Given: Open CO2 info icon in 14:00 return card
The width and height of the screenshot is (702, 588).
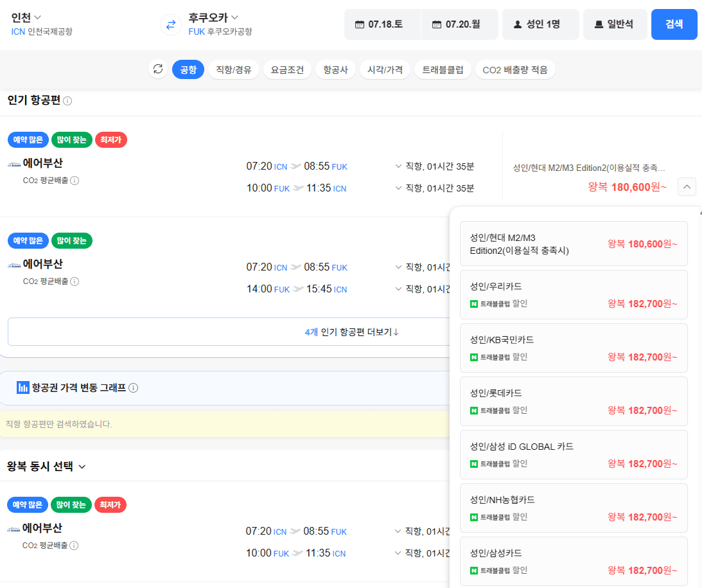Looking at the screenshot, I should coord(75,281).
